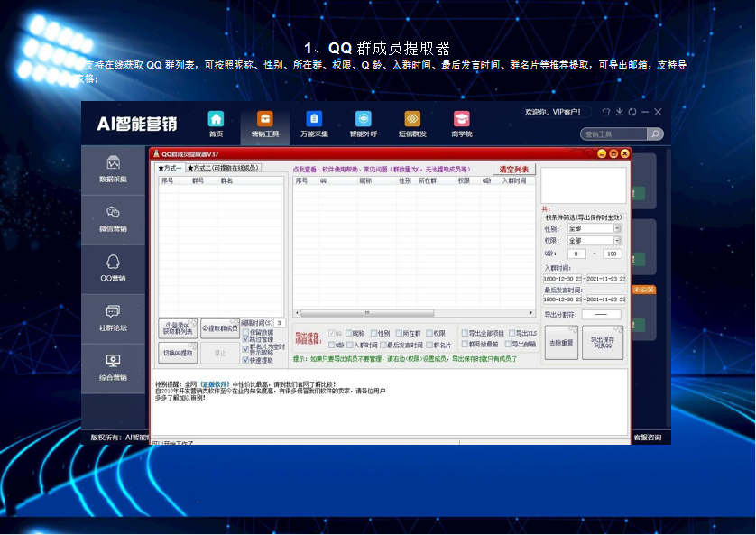The width and height of the screenshot is (756, 535).
Task: Click the 导出保存列表QQ button
Action: point(603,343)
